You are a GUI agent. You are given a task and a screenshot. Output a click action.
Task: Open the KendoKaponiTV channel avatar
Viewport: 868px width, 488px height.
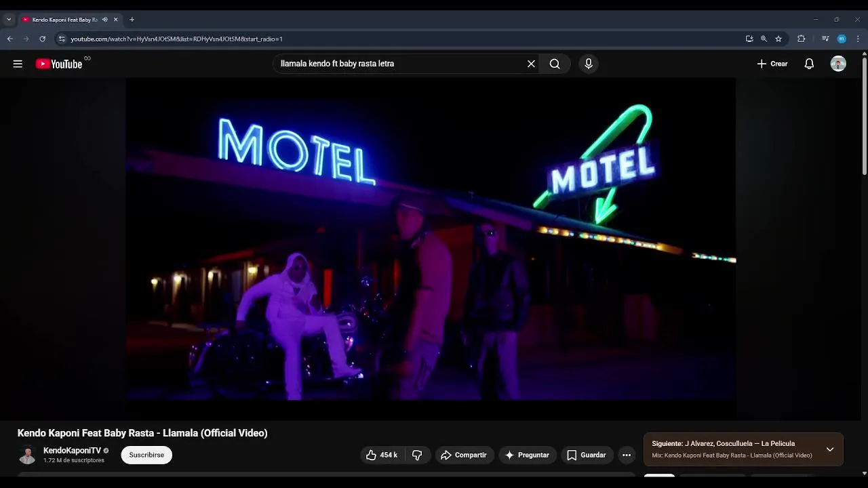point(27,455)
